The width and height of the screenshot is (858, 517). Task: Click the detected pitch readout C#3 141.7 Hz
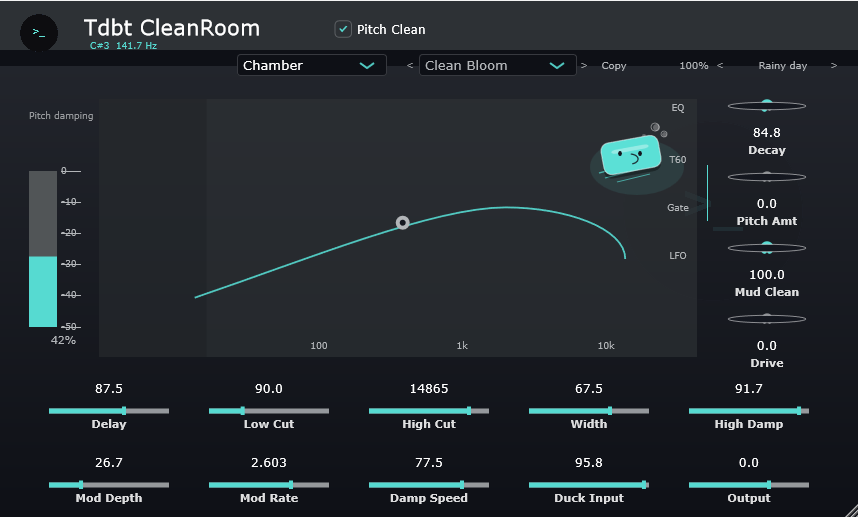(123, 46)
